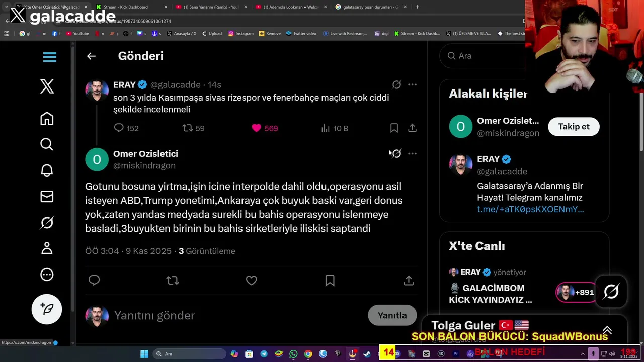644x362 pixels.
Task: Open three-dot menu on Omer Ozisletici's post
Action: coord(412,153)
